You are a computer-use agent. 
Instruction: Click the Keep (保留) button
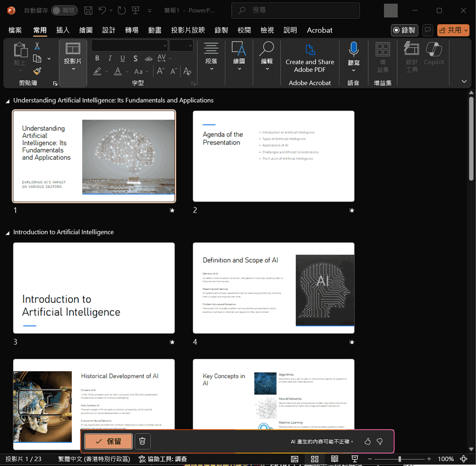pos(108,441)
